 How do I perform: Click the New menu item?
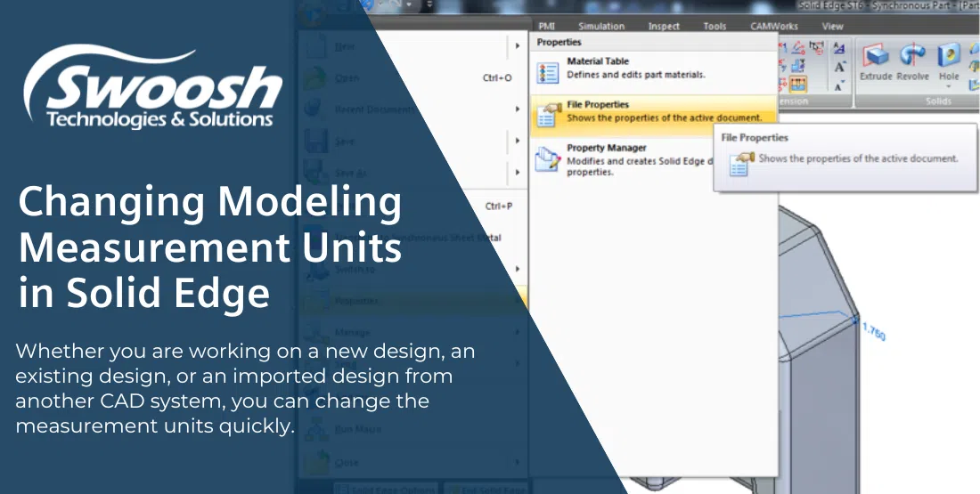point(412,46)
